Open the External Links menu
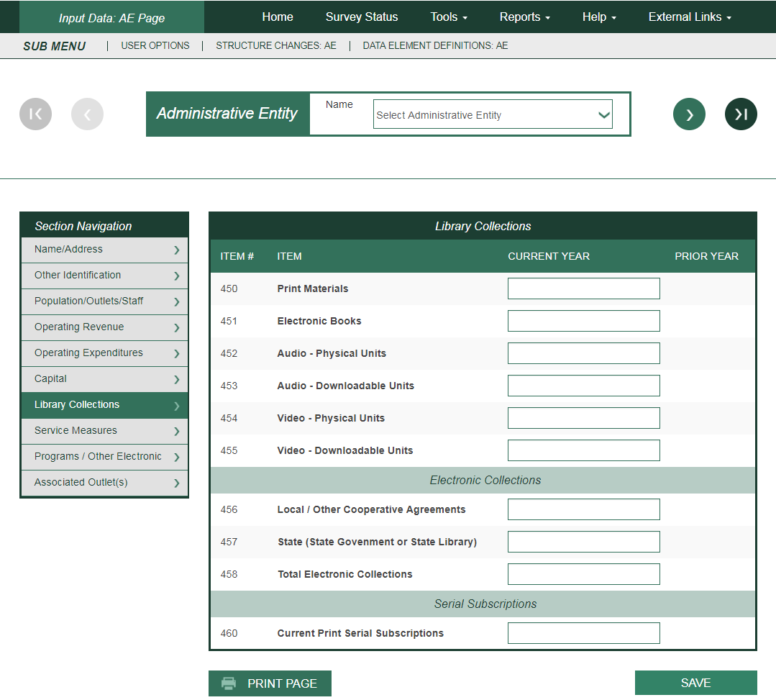This screenshot has width=776, height=700. tap(690, 17)
